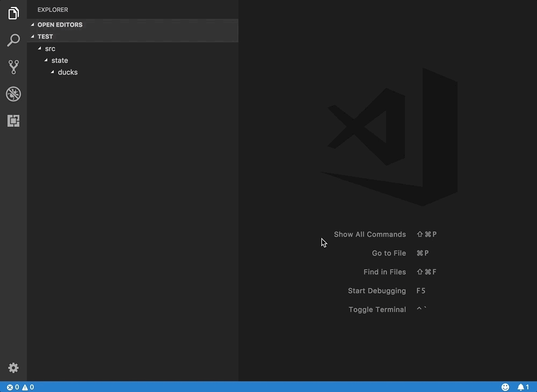The height and width of the screenshot is (392, 537).
Task: Collapse the TEST folder section arrow
Action: point(33,37)
